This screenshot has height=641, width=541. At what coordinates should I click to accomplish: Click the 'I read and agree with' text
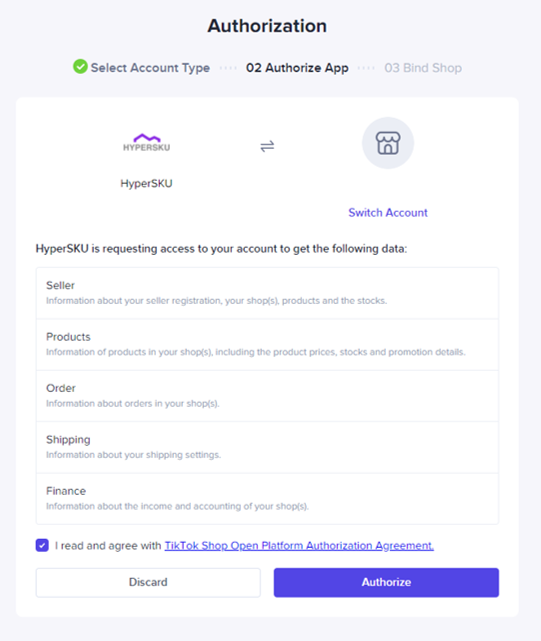pyautogui.click(x=108, y=545)
